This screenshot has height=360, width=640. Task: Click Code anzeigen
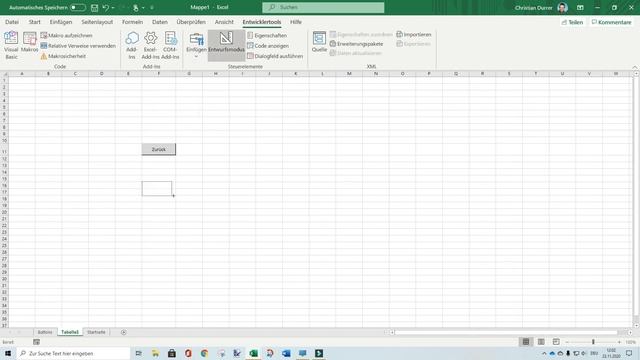click(268, 46)
